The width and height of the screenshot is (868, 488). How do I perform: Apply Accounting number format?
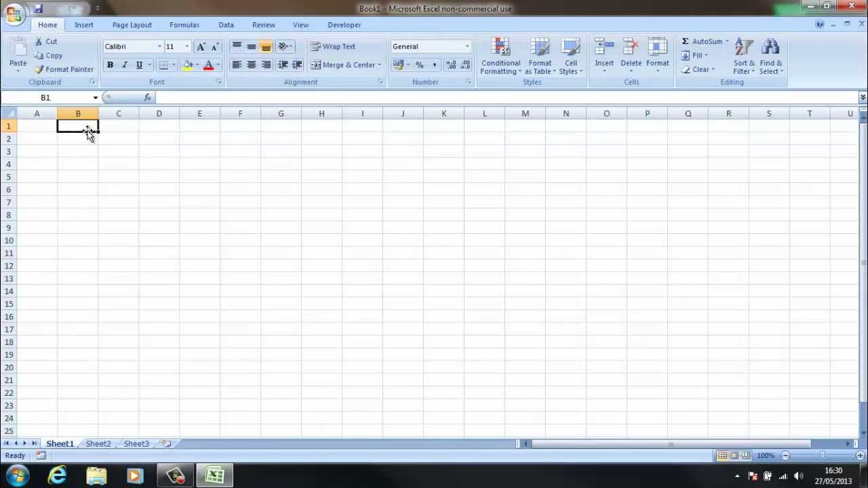click(x=398, y=65)
